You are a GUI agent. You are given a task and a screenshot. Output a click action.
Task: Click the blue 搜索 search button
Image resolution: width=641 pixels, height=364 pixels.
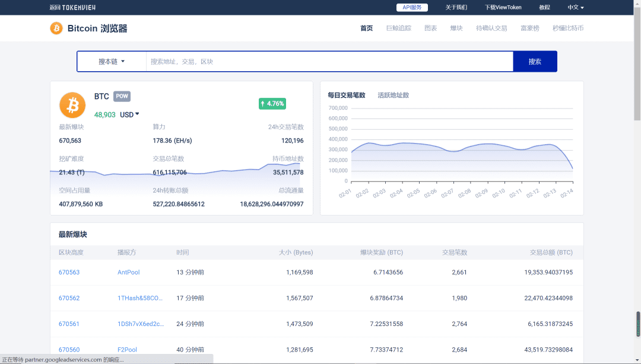tap(535, 62)
